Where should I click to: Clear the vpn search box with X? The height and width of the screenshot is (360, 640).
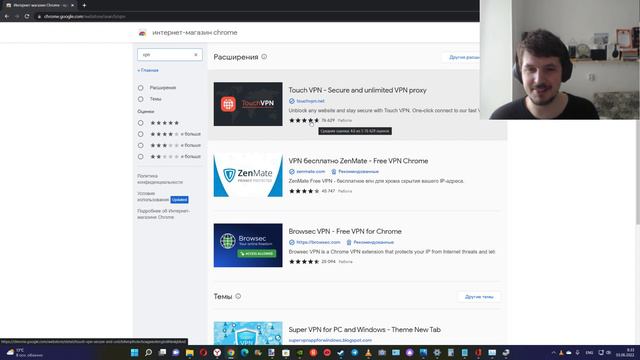[x=196, y=55]
